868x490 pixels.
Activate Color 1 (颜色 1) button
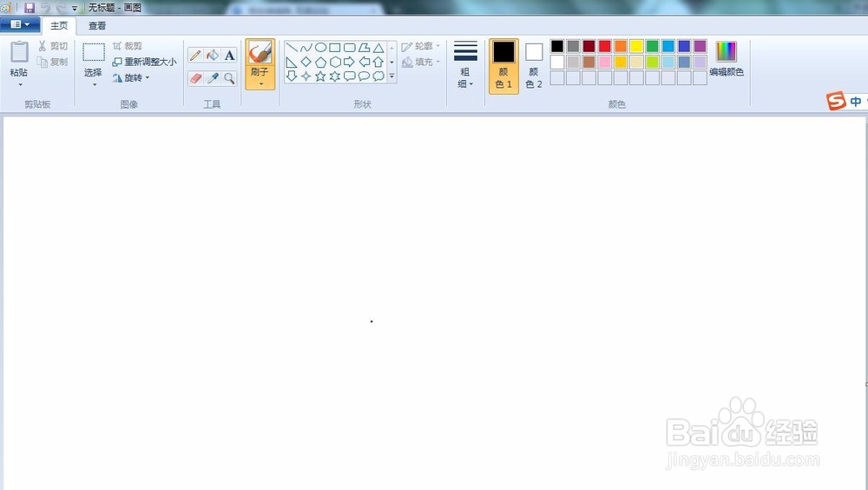[503, 66]
